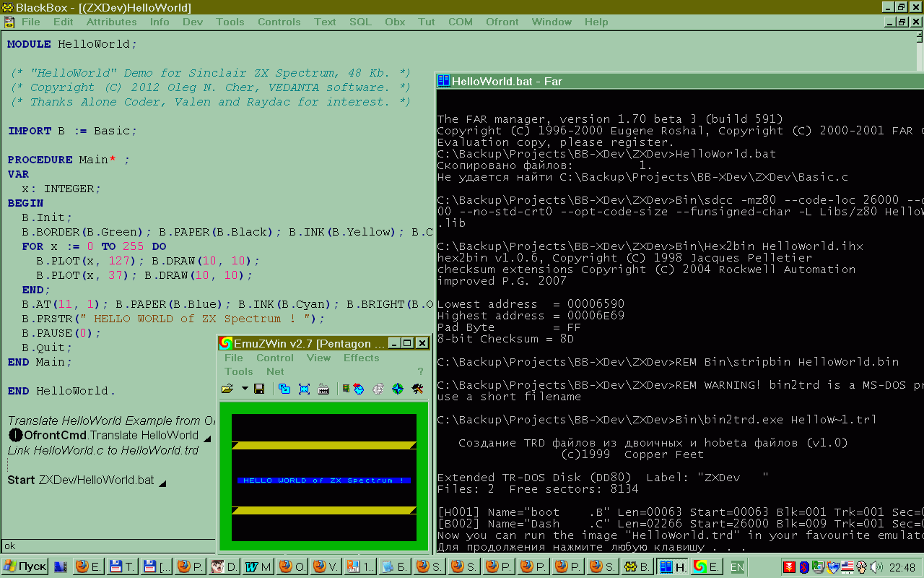Click the floppy disk save icon in EmuZWin
Screen dimensions: 924x578
(x=259, y=389)
